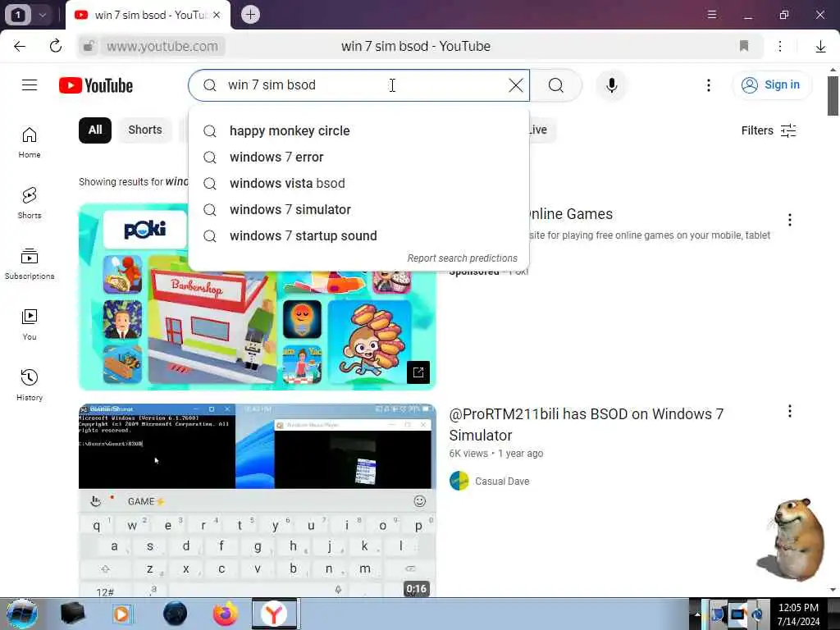Open Subscriptions in the sidebar
This screenshot has height=630, width=840.
tap(30, 263)
